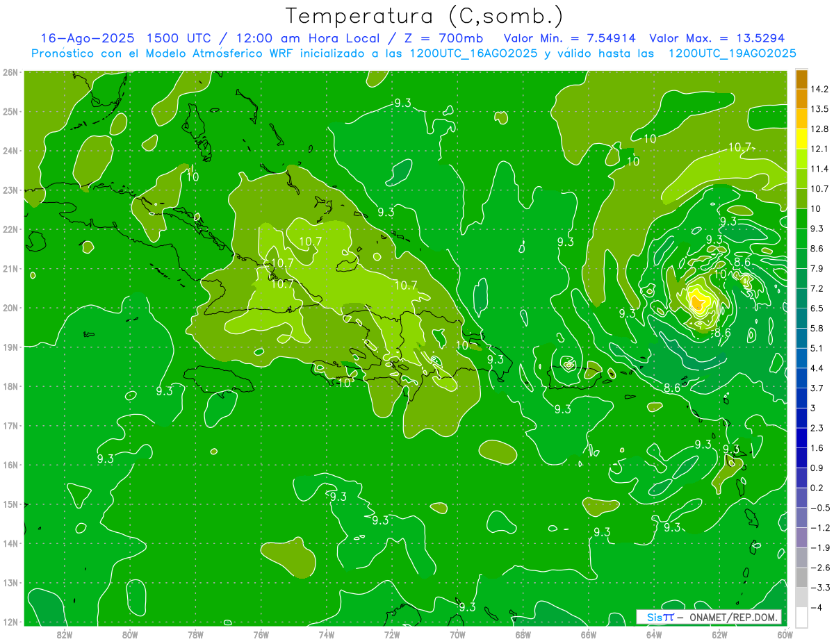The width and height of the screenshot is (834, 644).
Task: Click the '11.4' colorbar label
Action: [x=819, y=169]
